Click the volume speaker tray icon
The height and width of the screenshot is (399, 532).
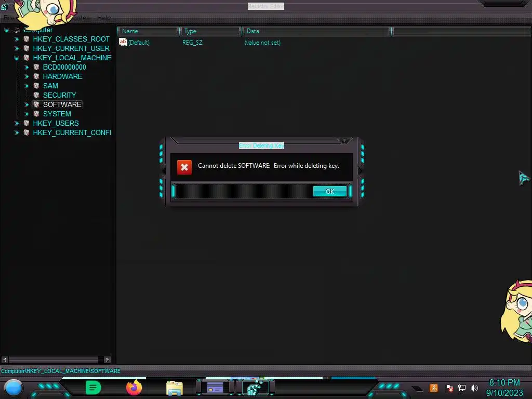[x=474, y=388]
